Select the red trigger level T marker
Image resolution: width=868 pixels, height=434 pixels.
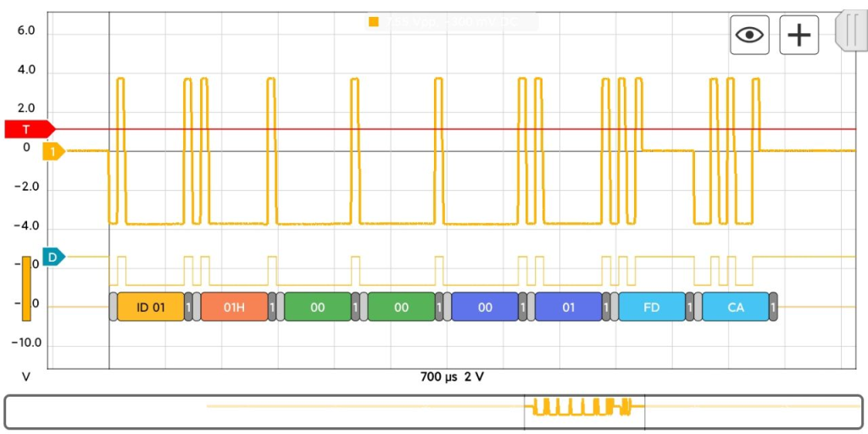(x=28, y=129)
